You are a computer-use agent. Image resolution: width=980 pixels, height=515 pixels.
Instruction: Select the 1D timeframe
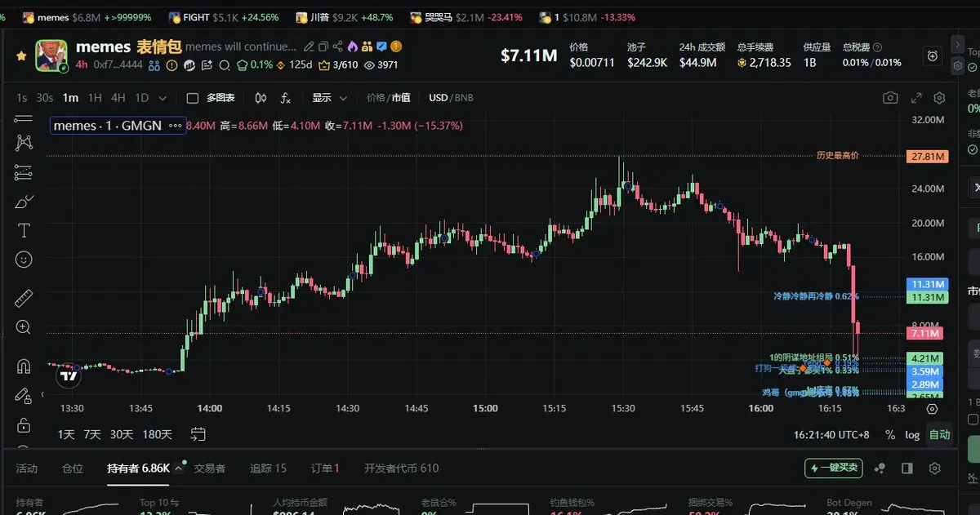(x=142, y=98)
